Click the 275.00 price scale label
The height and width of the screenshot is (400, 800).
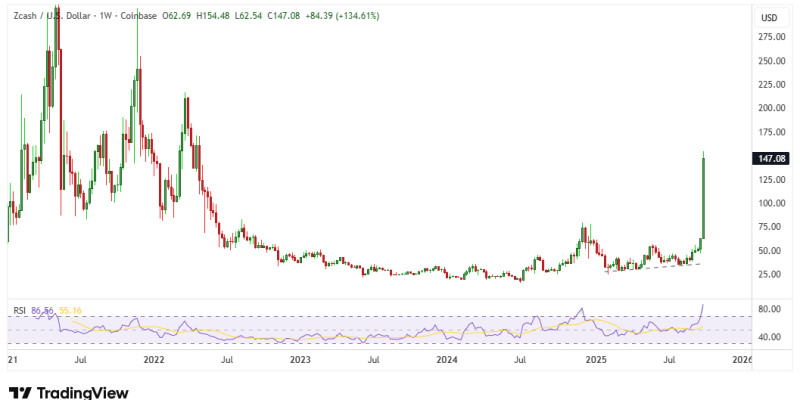[x=769, y=37]
